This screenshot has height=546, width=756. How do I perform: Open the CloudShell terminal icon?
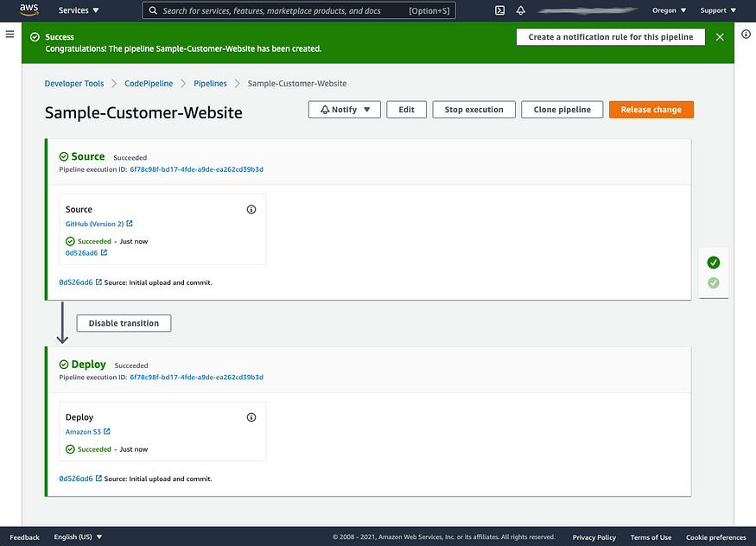coord(500,10)
